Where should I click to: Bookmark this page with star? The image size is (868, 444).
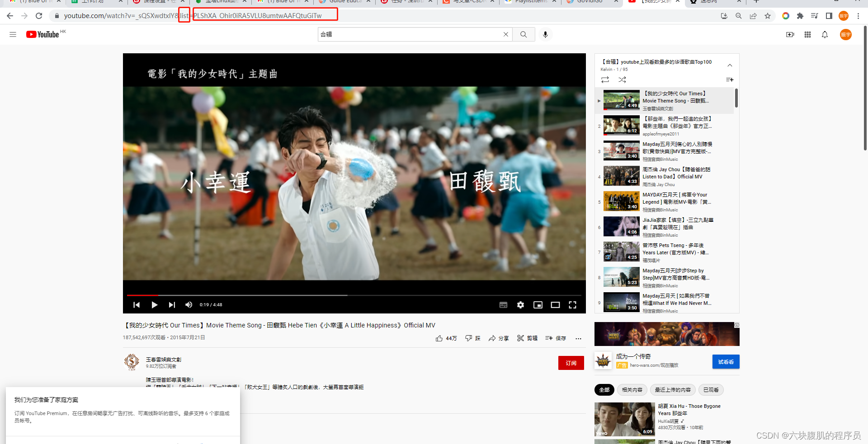click(x=768, y=16)
